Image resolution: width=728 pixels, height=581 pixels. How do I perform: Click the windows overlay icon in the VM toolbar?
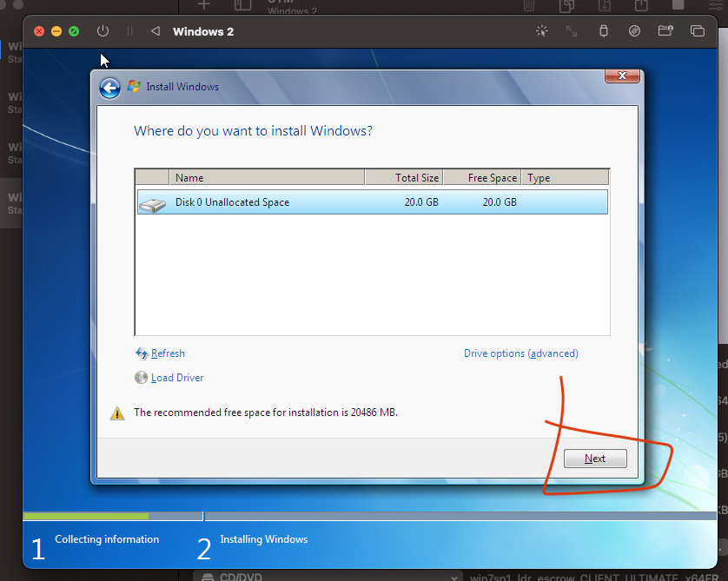698,31
